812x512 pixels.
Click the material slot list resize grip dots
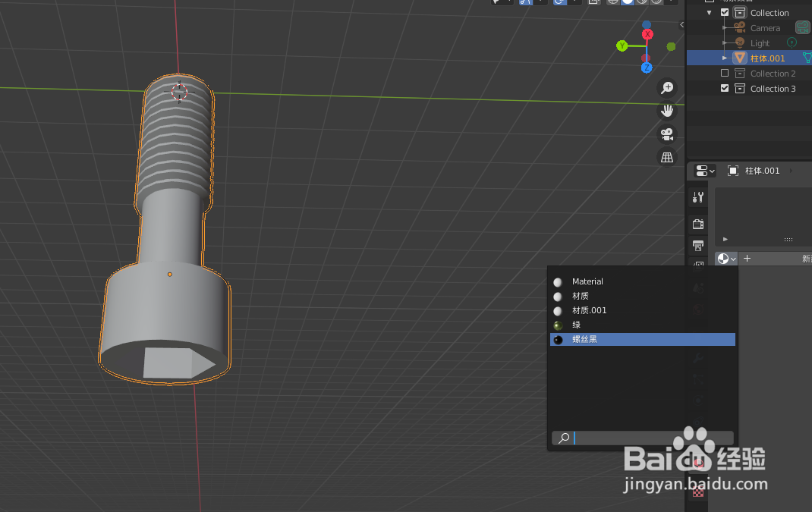click(788, 239)
